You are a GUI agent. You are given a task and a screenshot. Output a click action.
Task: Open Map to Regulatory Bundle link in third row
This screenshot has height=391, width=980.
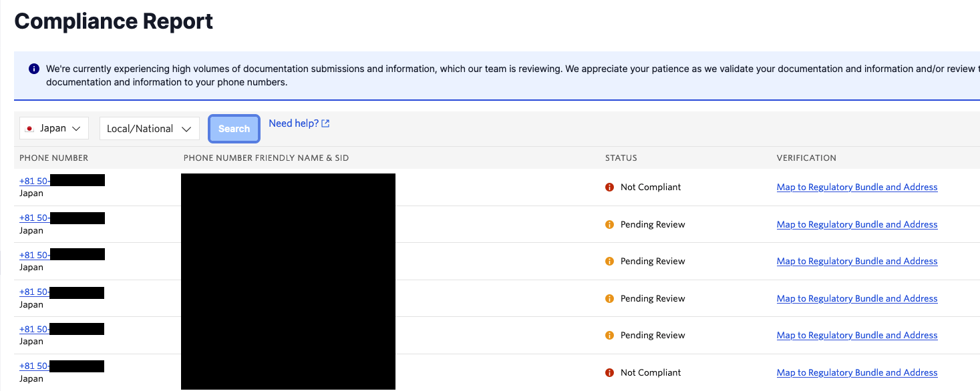tap(857, 262)
